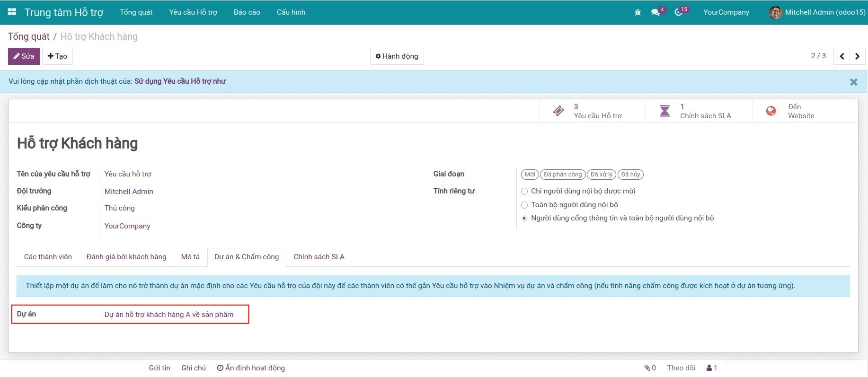Viewport: 868px width, 377px height.
Task: Expand the Báo cáo menu
Action: (247, 12)
